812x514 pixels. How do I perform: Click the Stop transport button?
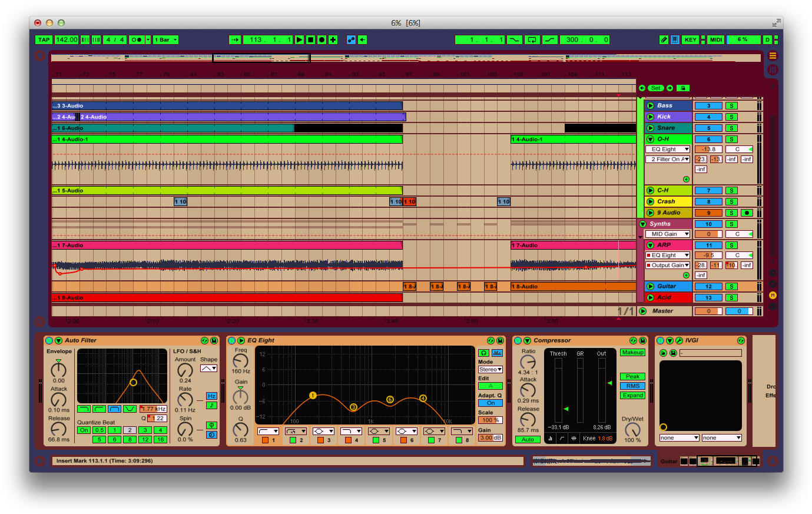click(x=310, y=40)
